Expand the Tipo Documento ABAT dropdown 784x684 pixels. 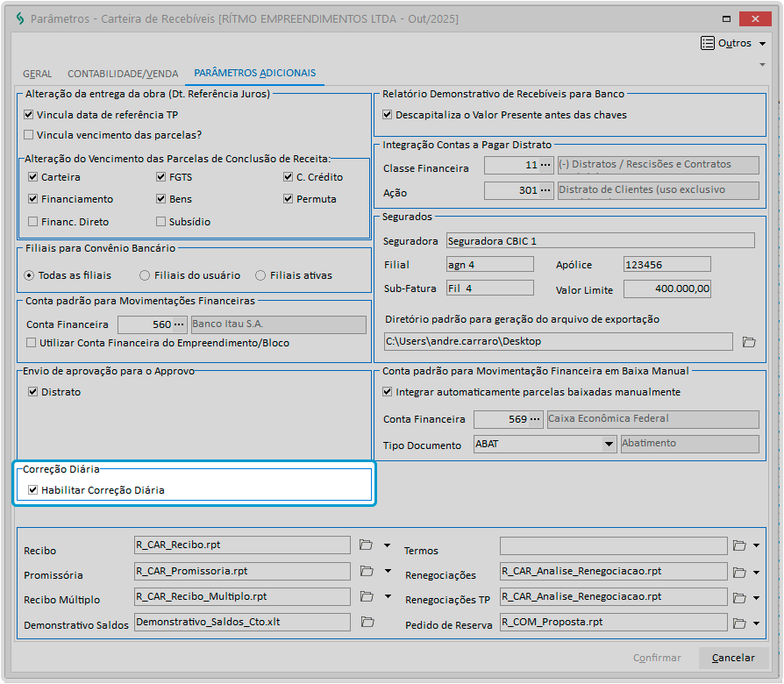point(609,445)
